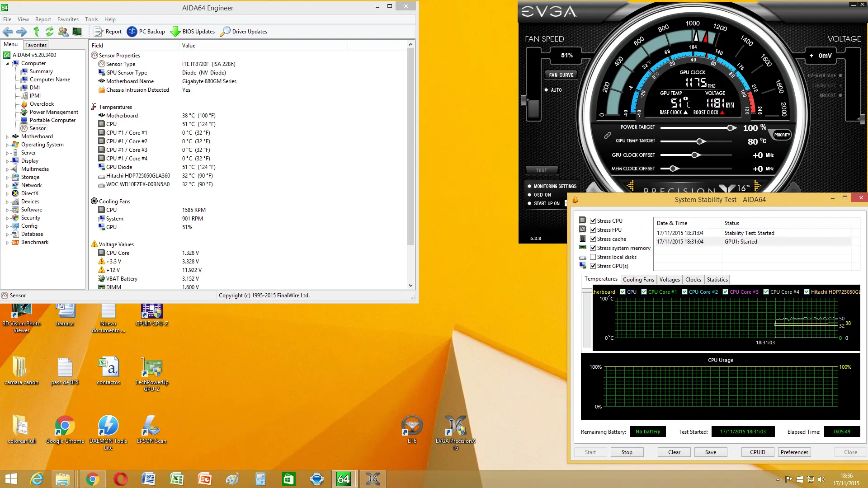Open the contactos desktop file
The image size is (868, 488).
(x=108, y=371)
